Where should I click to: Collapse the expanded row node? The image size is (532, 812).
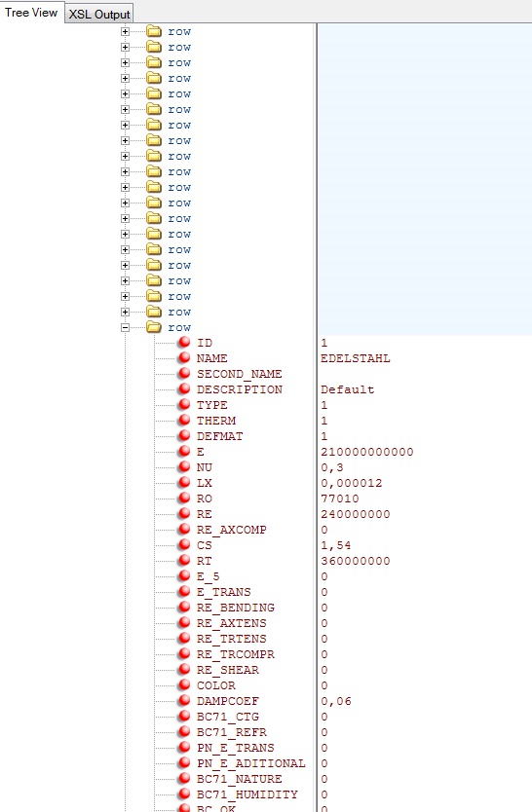[x=125, y=327]
